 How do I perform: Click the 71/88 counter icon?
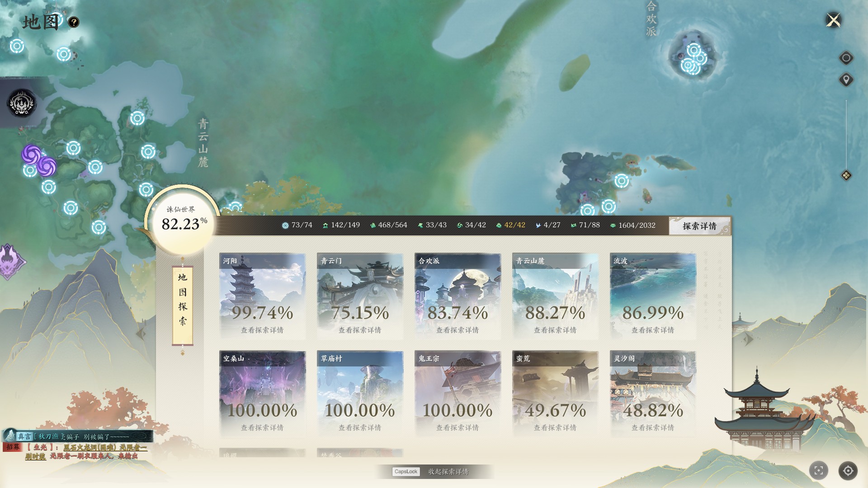pos(574,225)
